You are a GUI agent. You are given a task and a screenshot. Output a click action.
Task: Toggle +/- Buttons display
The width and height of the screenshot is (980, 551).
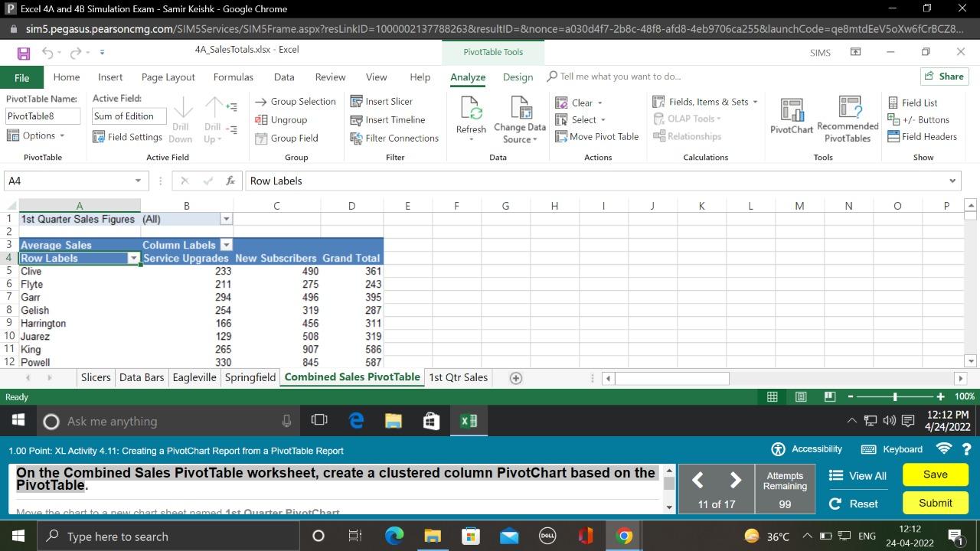(x=919, y=120)
